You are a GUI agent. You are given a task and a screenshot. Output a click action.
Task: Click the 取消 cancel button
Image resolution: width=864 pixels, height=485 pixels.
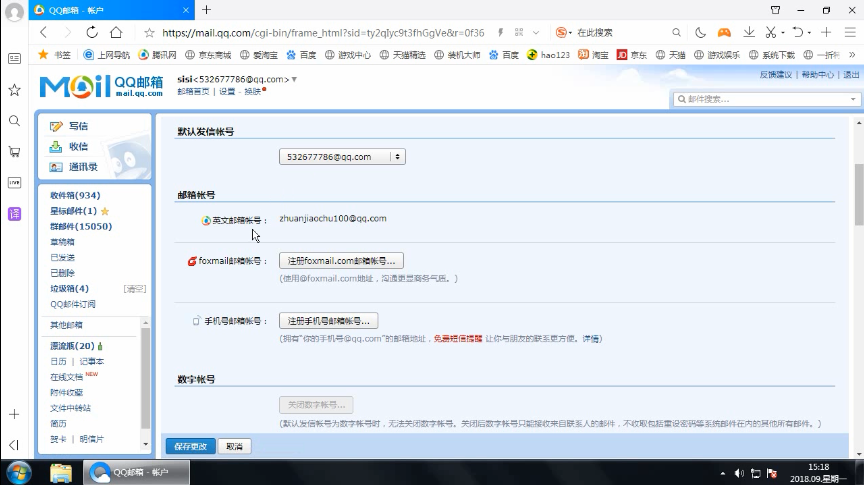(234, 446)
